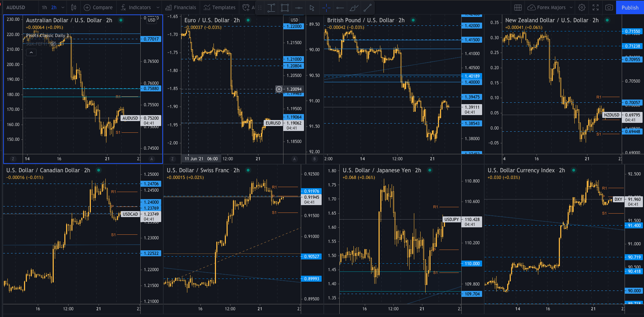This screenshot has height=317, width=644.
Task: Click the blue Publish button
Action: [630, 7]
